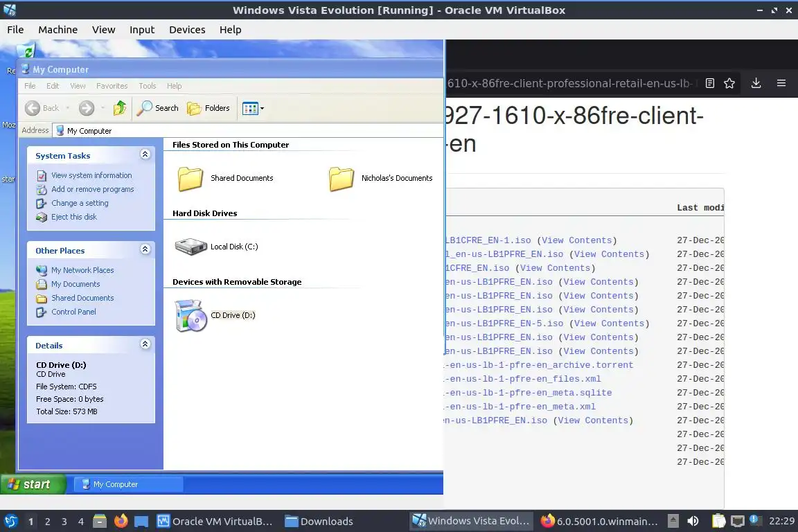Click View Contents for LB1CFRE_EN-1.iso
Image resolution: width=798 pixels, height=532 pixels.
coord(576,240)
